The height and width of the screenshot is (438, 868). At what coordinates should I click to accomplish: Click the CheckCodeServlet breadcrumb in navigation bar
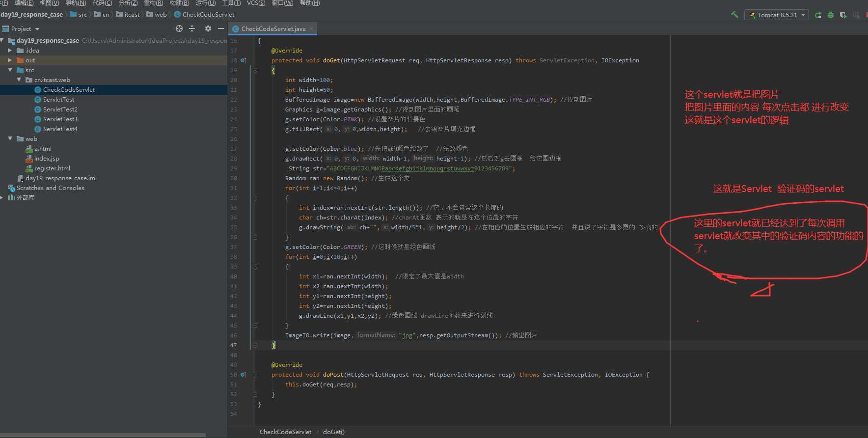[204, 15]
